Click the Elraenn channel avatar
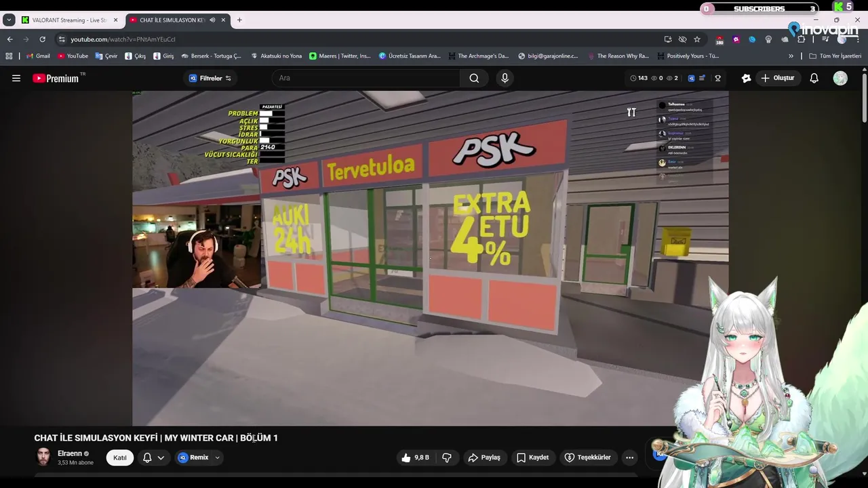Image resolution: width=868 pixels, height=488 pixels. [x=43, y=457]
